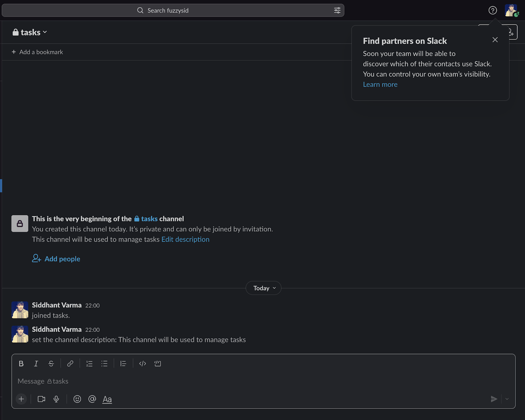
Task: Click the Bold formatting icon
Action: click(x=21, y=364)
